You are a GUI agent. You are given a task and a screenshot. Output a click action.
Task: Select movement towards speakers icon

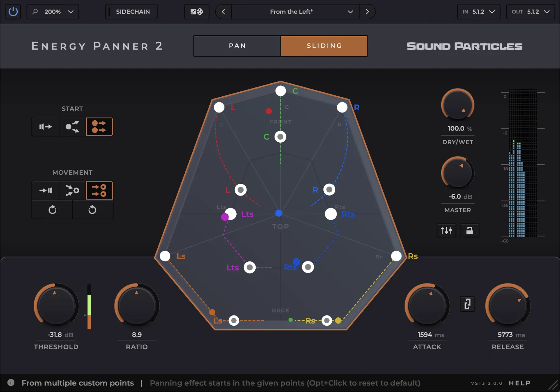pos(45,190)
